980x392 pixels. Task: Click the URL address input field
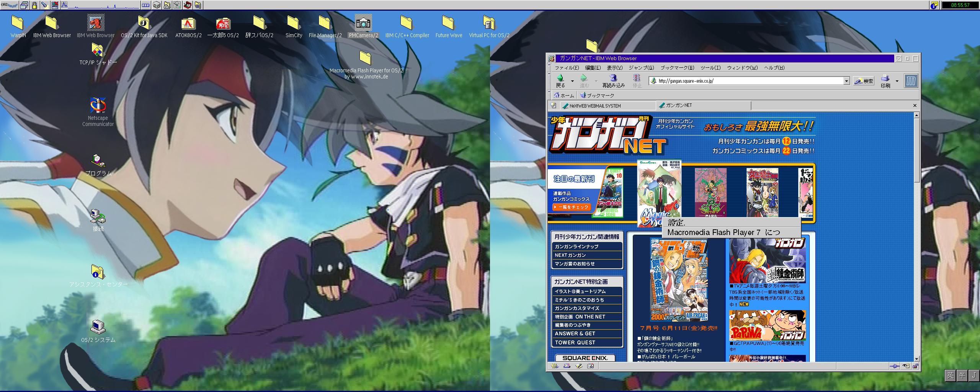click(750, 81)
